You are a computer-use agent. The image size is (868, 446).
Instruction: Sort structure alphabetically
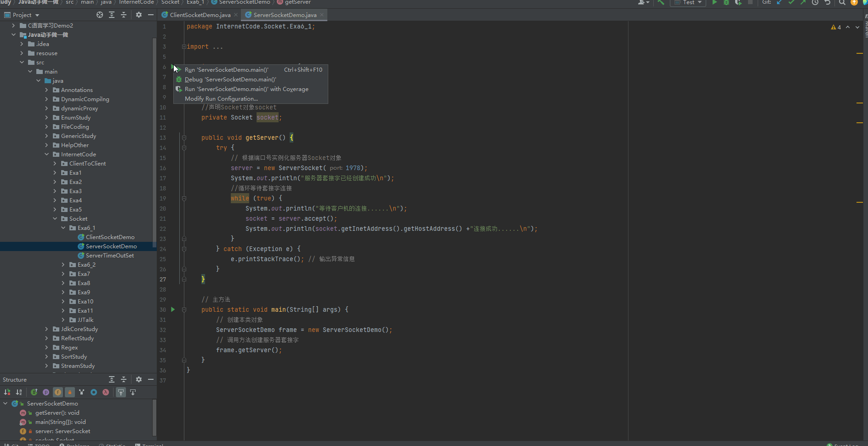pos(19,392)
